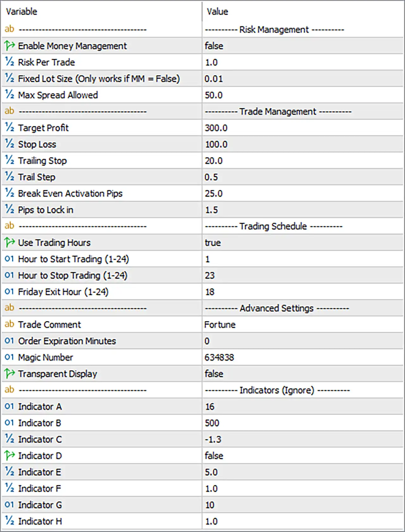Click the double-type icon beside Trailing Stop
Image resolution: width=405 pixels, height=532 pixels.
(x=9, y=160)
